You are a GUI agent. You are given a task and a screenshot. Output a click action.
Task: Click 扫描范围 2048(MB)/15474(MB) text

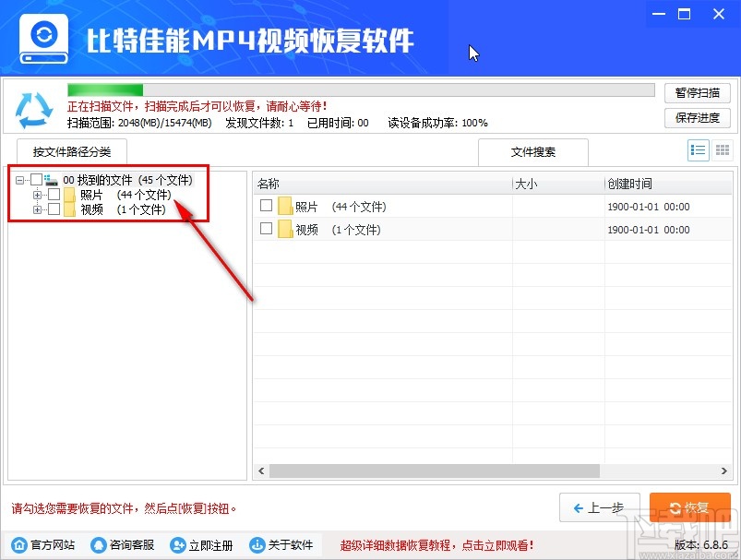point(139,123)
